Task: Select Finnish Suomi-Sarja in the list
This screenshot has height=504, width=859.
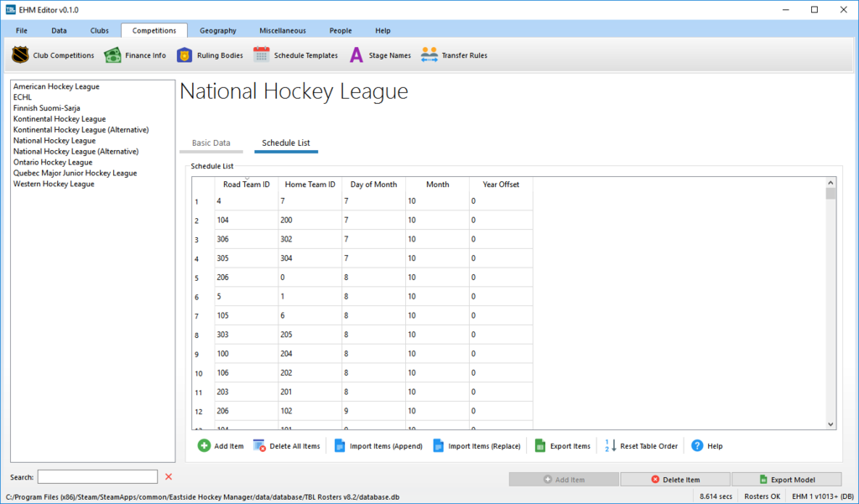Action: (47, 108)
